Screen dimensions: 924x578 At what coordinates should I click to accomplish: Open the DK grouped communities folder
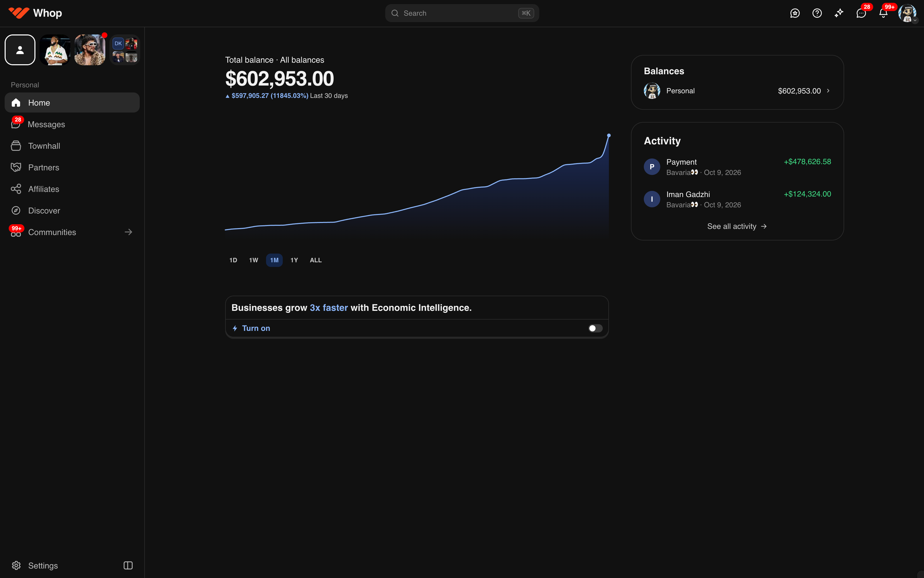click(125, 50)
